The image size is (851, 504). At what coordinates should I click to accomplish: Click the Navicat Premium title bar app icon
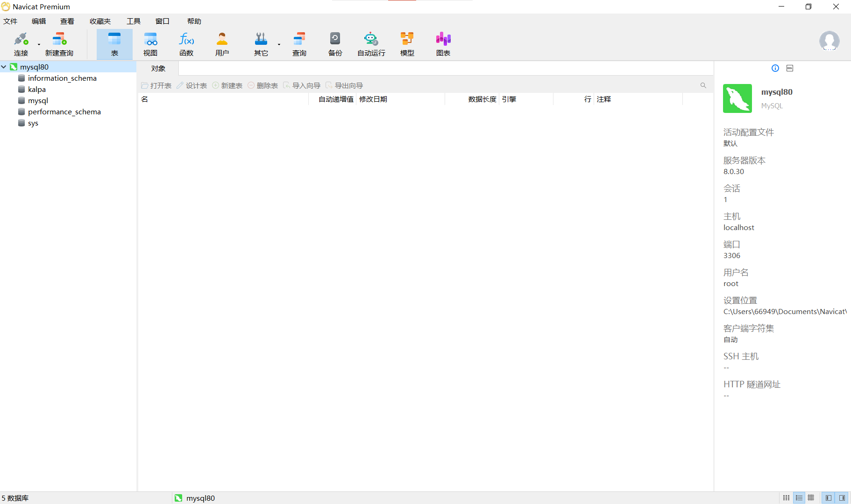(6, 7)
